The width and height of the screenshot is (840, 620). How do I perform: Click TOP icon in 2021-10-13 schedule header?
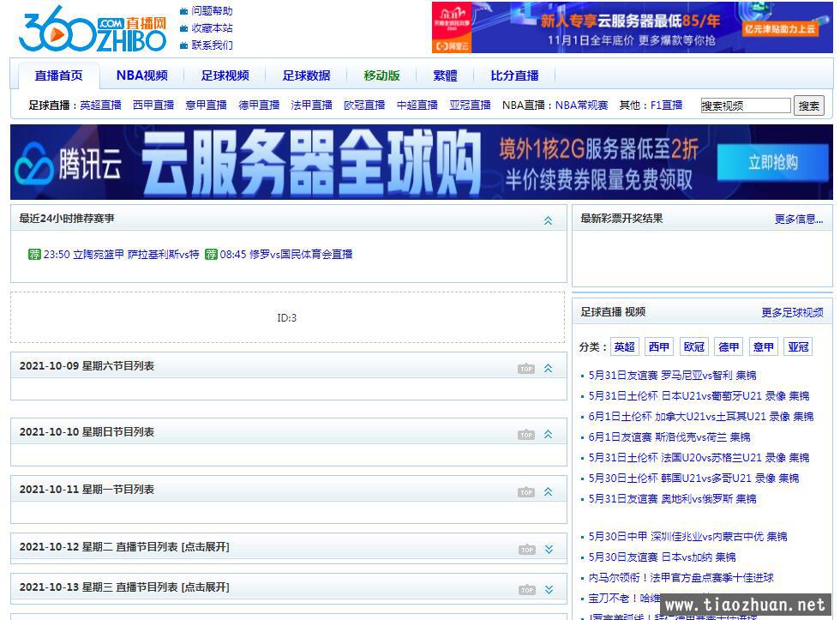point(527,589)
